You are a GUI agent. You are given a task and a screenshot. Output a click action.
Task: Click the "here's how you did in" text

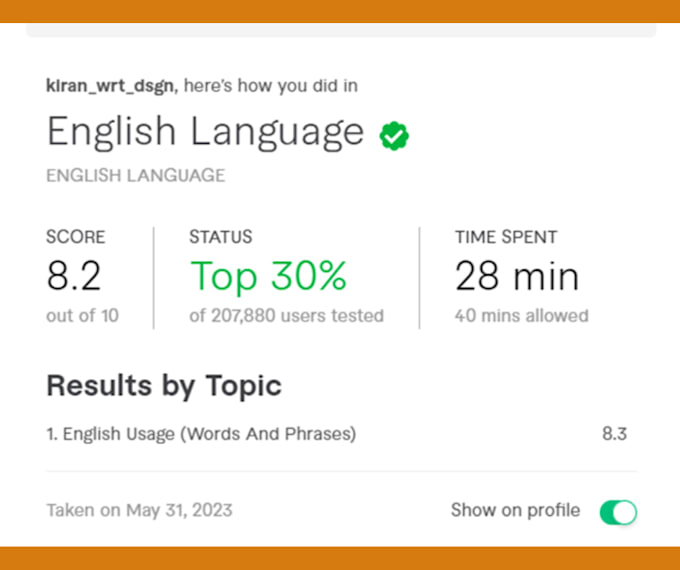coord(270,86)
